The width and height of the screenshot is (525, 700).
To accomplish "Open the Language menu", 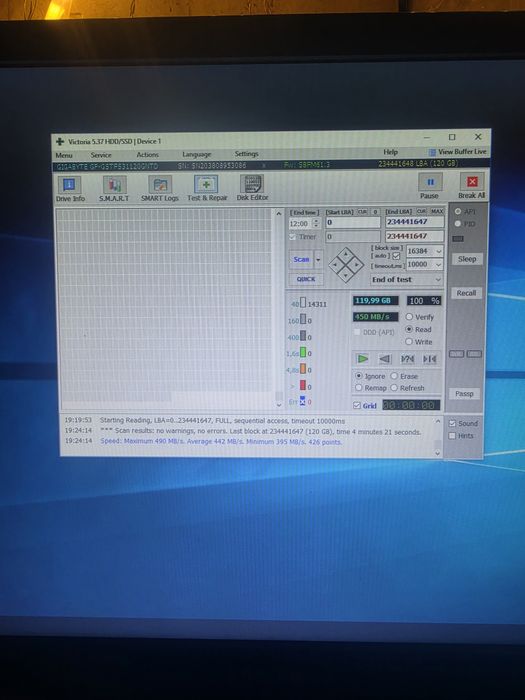I will coord(196,154).
